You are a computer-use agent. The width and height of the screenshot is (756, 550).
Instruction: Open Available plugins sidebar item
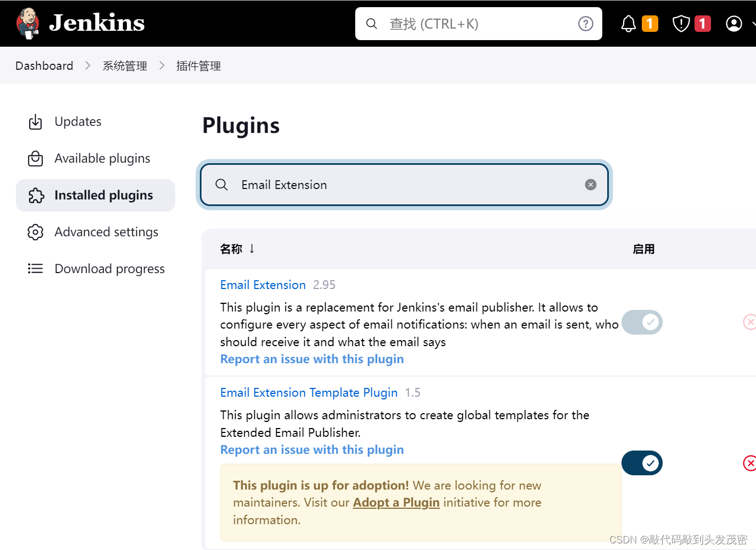[96, 158]
